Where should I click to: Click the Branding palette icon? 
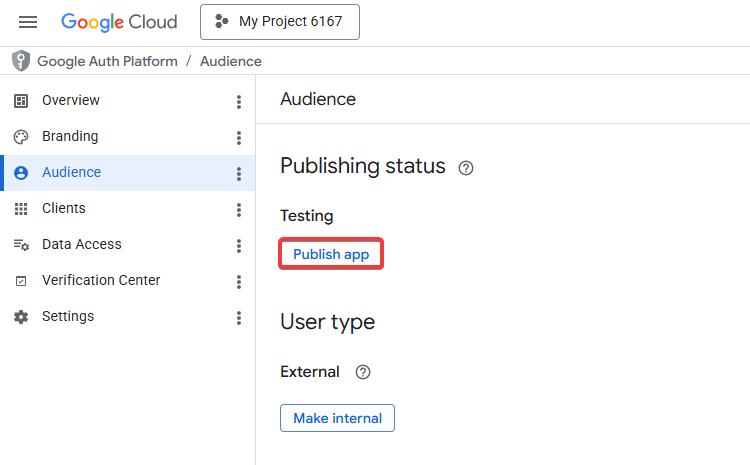point(21,137)
